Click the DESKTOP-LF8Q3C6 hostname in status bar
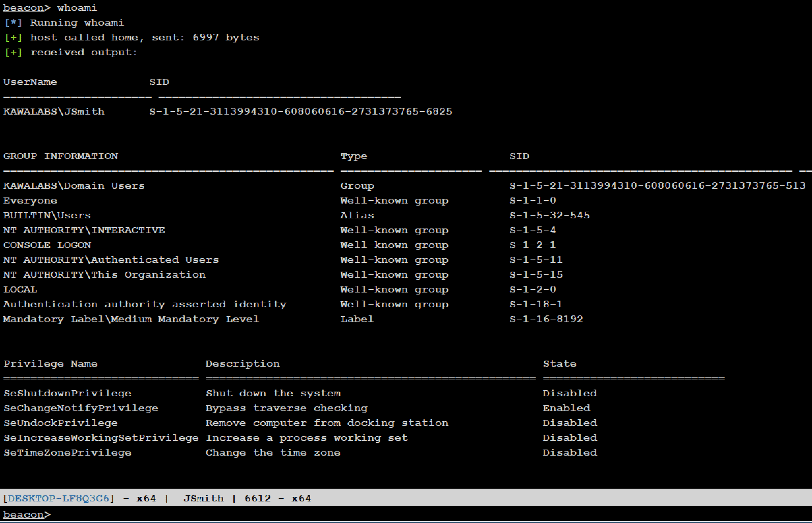 (58, 498)
